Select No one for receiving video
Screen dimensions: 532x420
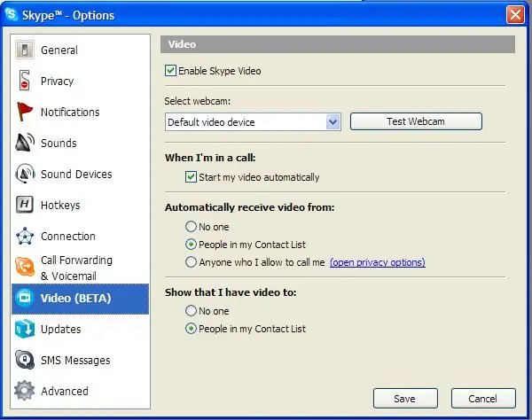[x=191, y=227]
